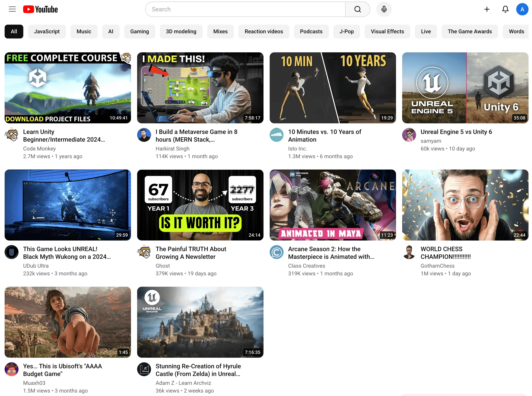This screenshot has height=396, width=532.
Task: Open the hamburger guide menu
Action: [12, 9]
